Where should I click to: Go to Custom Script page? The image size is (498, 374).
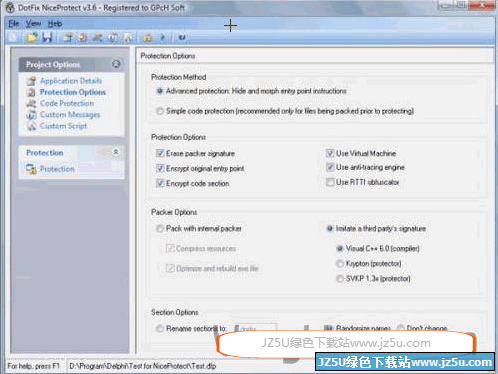coord(63,126)
